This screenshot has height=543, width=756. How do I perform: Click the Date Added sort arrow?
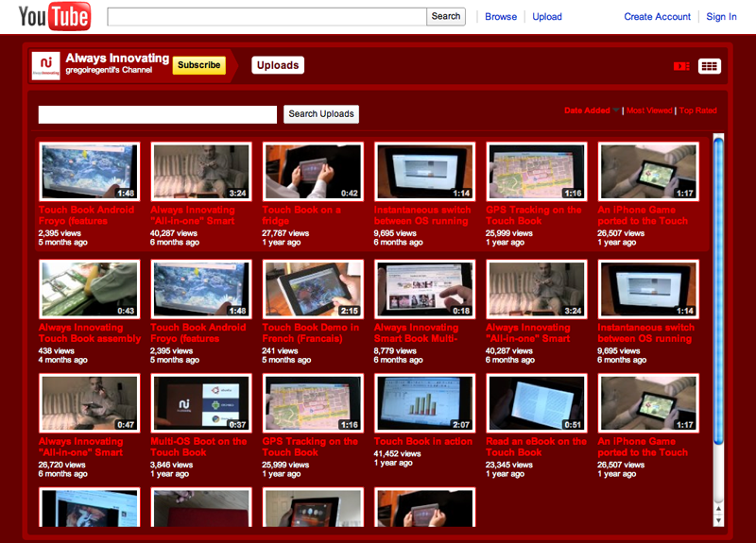tap(616, 110)
